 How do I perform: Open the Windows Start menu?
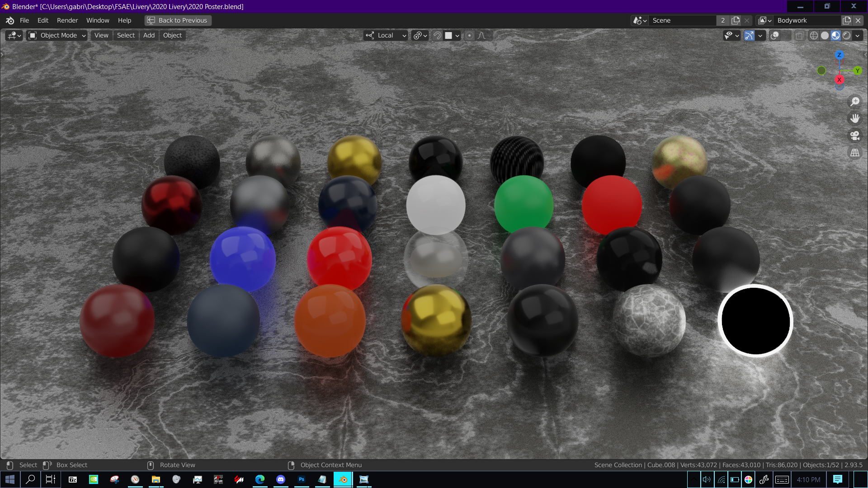10,479
